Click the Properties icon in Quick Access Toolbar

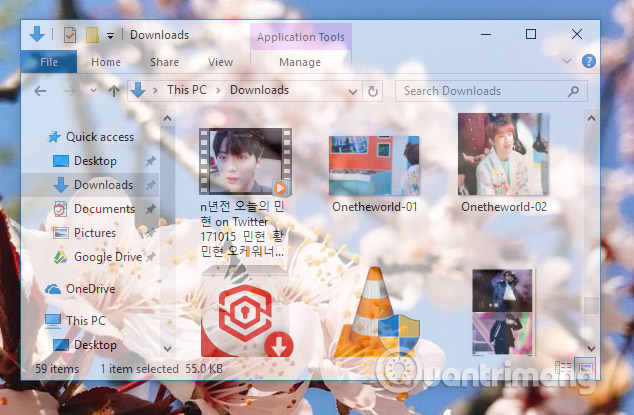[70, 35]
